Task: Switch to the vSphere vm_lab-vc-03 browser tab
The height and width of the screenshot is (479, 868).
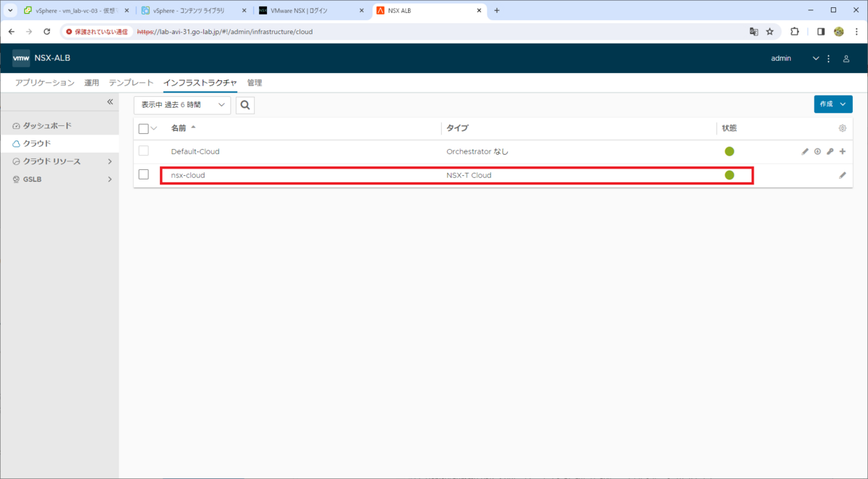Action: 76,11
